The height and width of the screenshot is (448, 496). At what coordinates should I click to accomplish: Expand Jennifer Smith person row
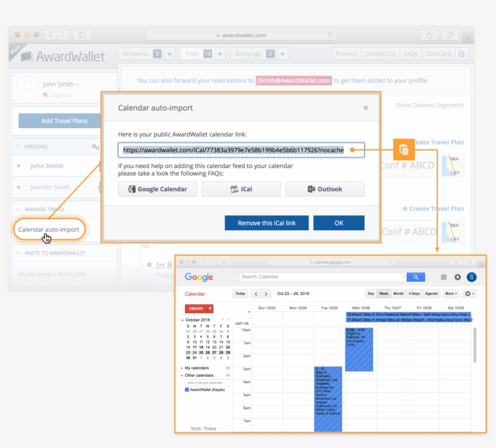[x=19, y=187]
